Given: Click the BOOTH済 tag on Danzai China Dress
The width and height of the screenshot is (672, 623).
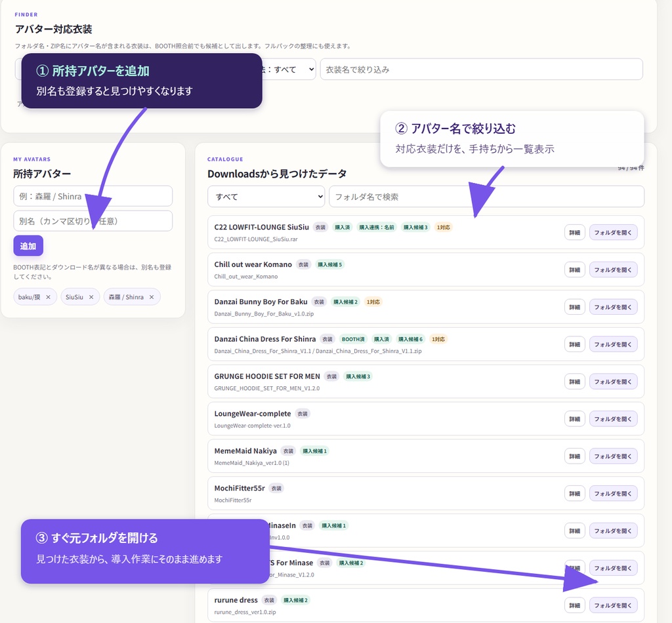Looking at the screenshot, I should [353, 339].
